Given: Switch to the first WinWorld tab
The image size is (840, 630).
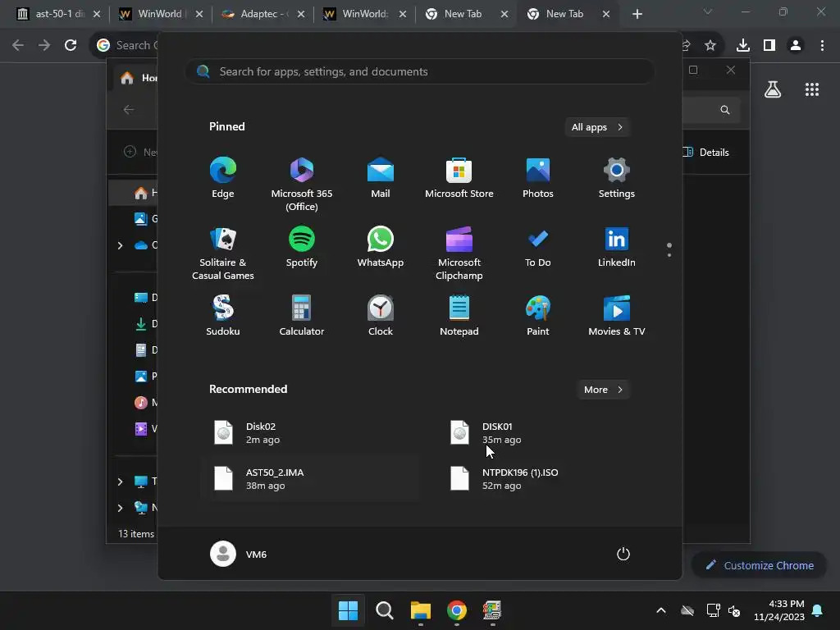Looking at the screenshot, I should point(161,14).
